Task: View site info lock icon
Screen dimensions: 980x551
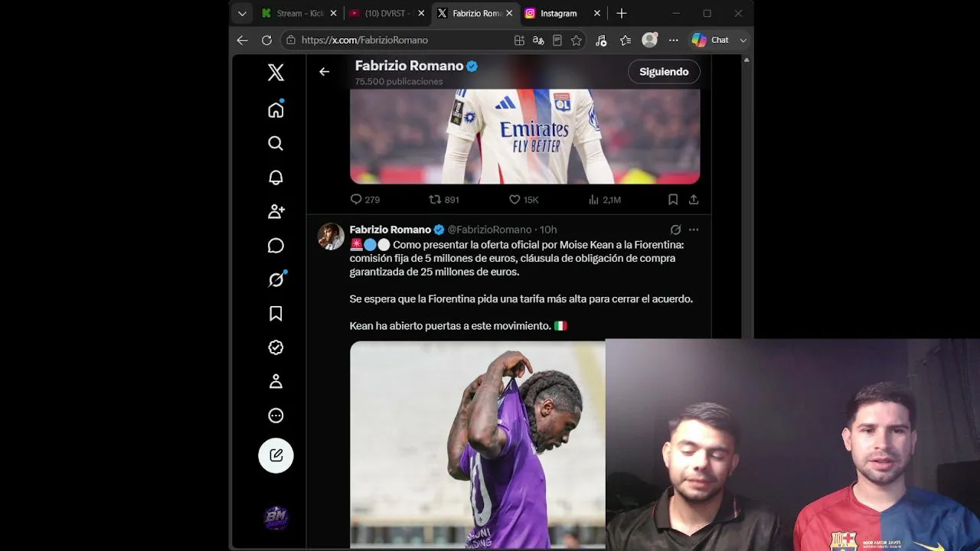Action: point(290,40)
